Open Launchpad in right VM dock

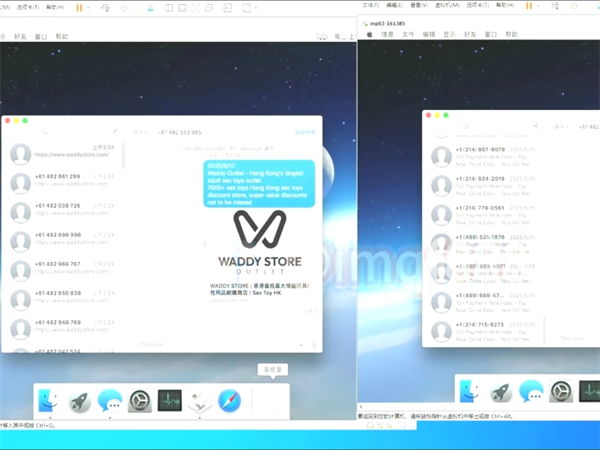[500, 391]
